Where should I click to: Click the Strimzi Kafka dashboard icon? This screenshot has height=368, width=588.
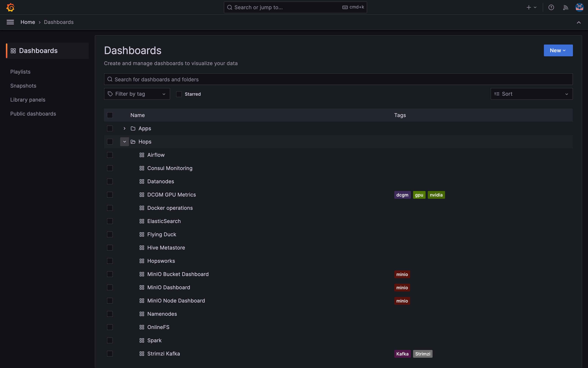point(142,354)
